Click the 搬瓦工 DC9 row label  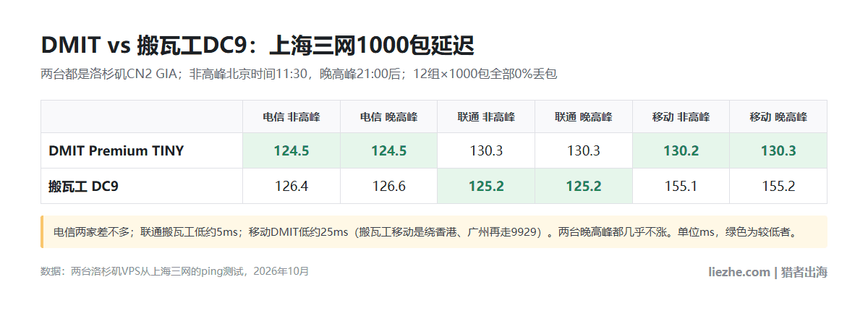click(83, 186)
